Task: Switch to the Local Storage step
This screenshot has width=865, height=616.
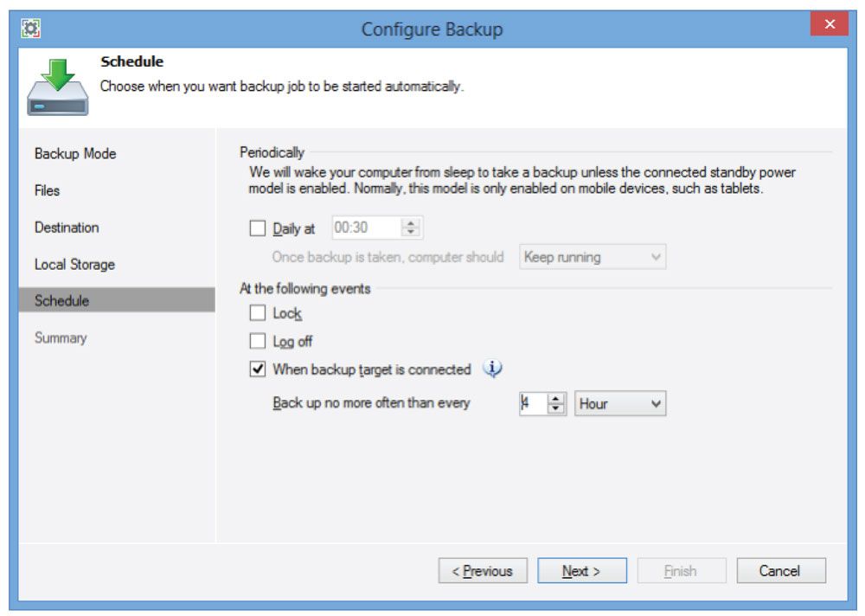Action: coord(74,265)
